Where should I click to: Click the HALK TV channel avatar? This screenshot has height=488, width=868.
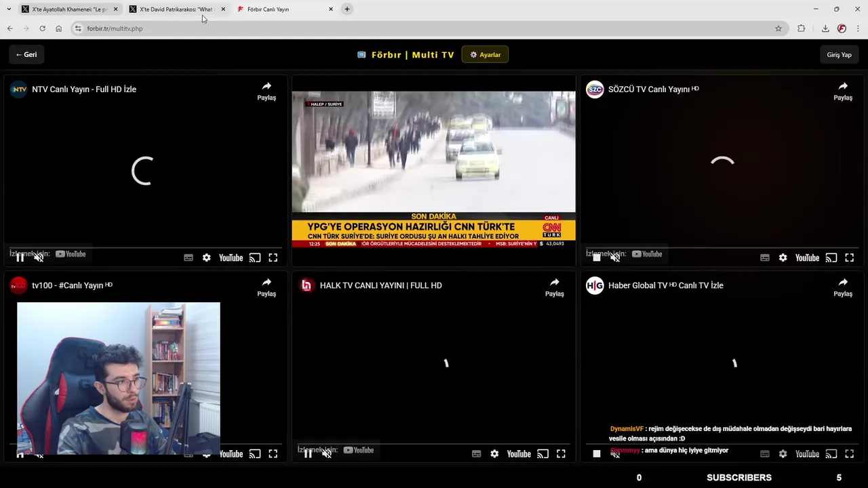click(307, 285)
